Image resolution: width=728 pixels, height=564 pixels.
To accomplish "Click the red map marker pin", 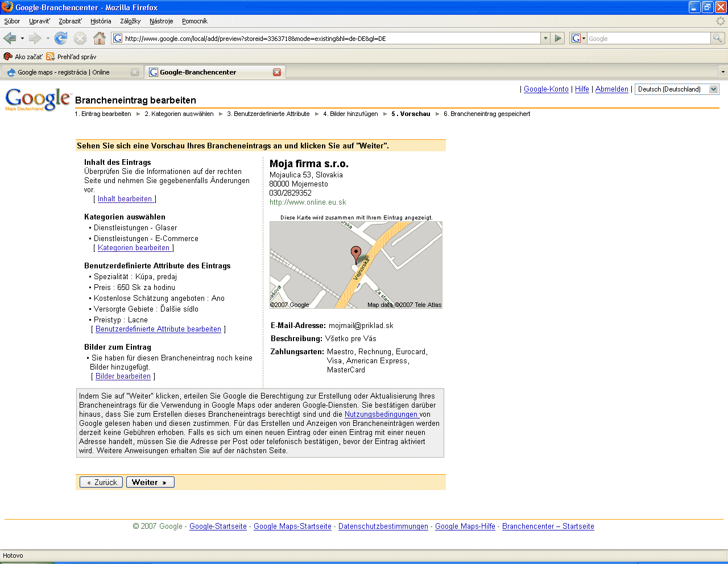I will point(356,254).
